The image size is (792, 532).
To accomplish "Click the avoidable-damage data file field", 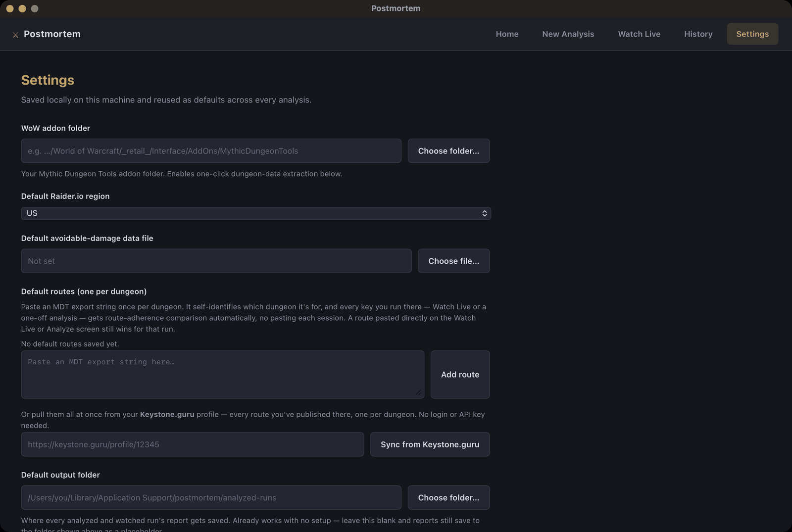I will pyautogui.click(x=216, y=261).
